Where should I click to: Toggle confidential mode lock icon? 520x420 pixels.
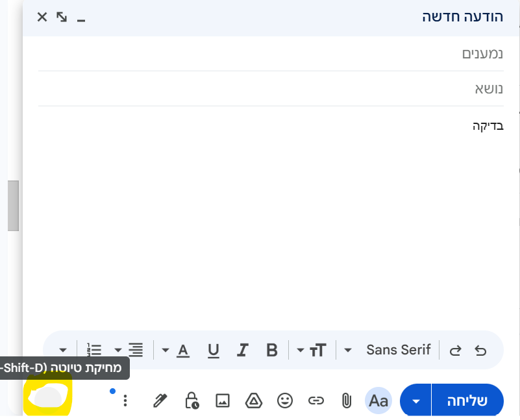(x=192, y=401)
